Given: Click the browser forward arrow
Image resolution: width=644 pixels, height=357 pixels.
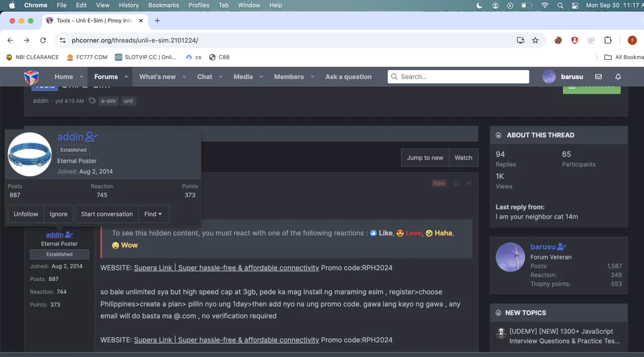Looking at the screenshot, I should 27,40.
